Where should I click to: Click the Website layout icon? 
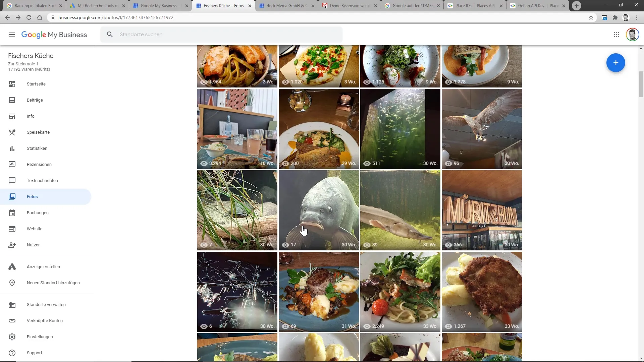tap(12, 229)
